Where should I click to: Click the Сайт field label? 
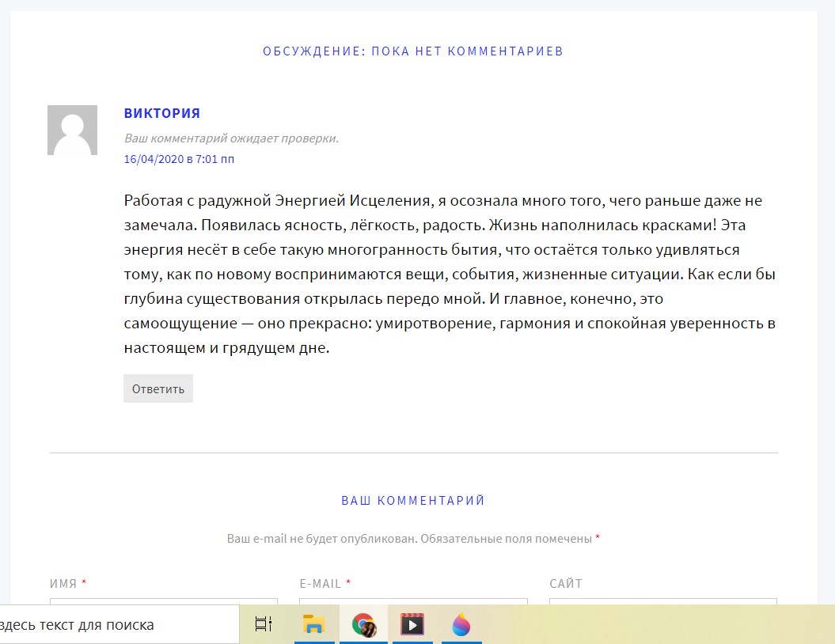566,583
